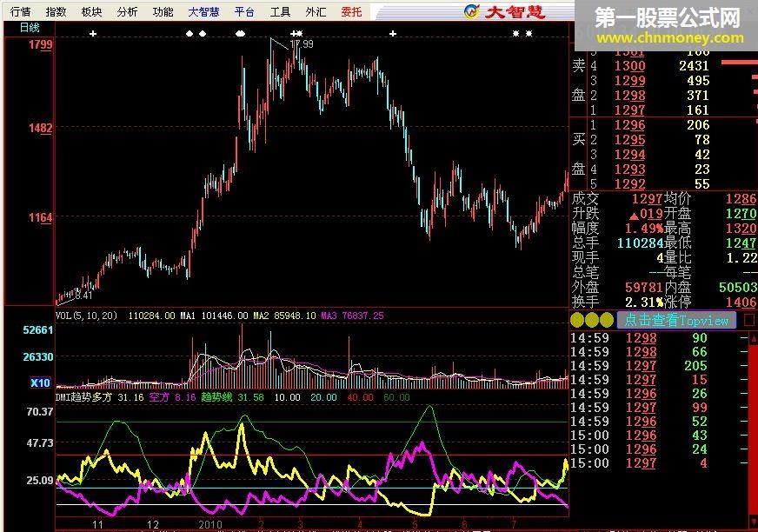
Task: Click the DMI趋势多方 indicator label
Action: point(83,397)
